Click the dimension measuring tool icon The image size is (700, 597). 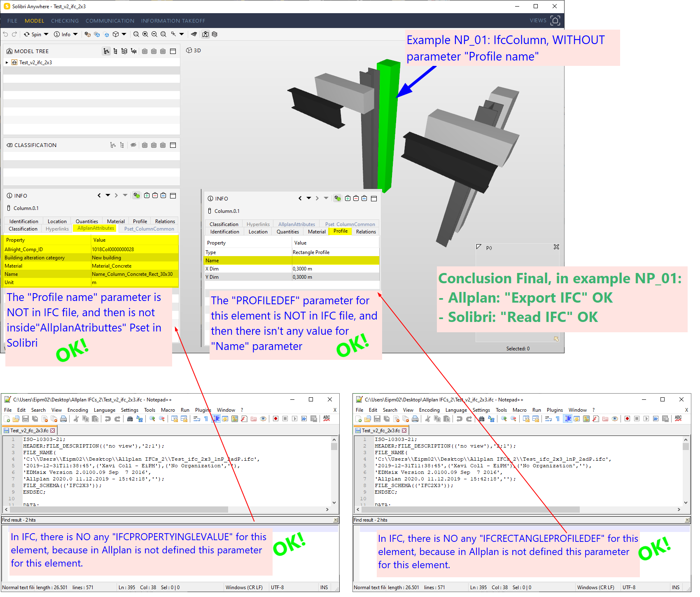(x=173, y=34)
